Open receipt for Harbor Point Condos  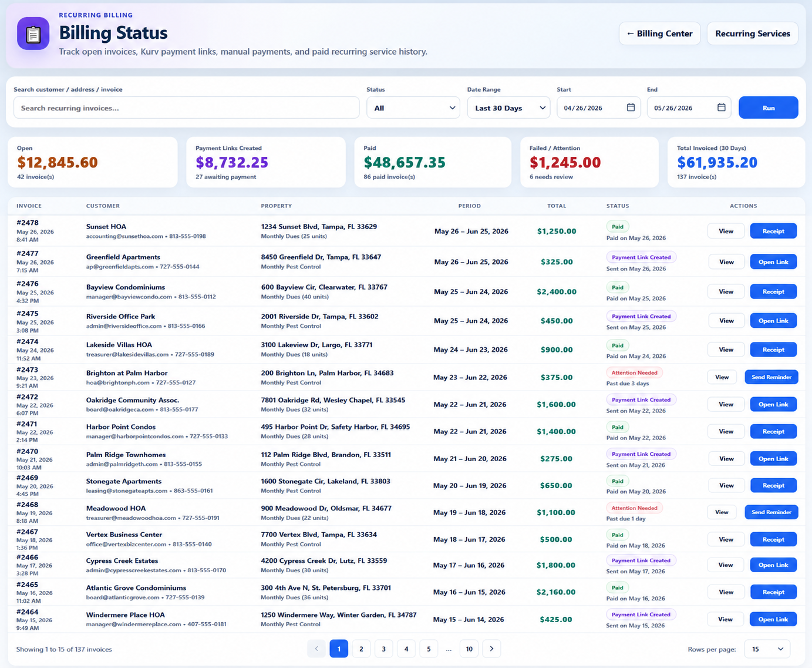pyautogui.click(x=773, y=431)
